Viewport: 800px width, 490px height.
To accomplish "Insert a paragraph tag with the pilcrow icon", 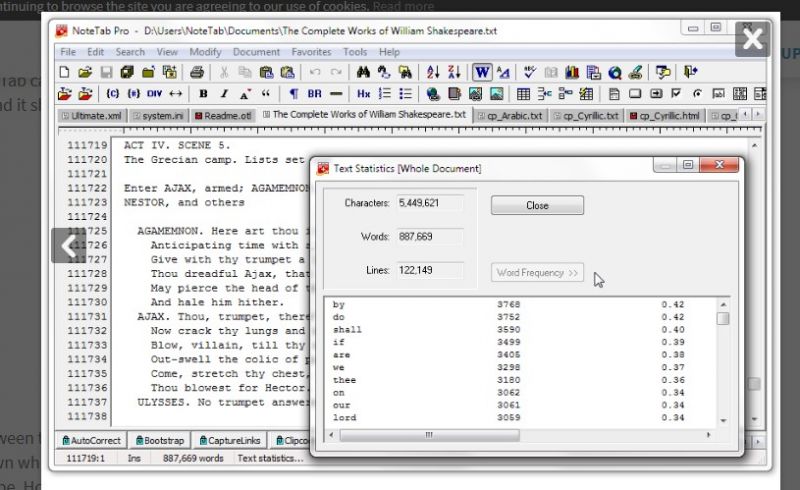I will [293, 94].
